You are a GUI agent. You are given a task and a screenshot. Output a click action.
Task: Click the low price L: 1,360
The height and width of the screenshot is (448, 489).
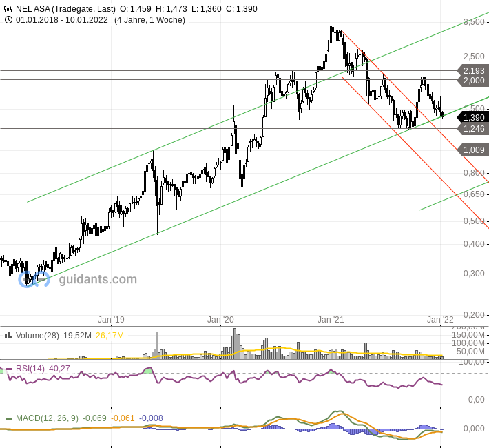207,9
